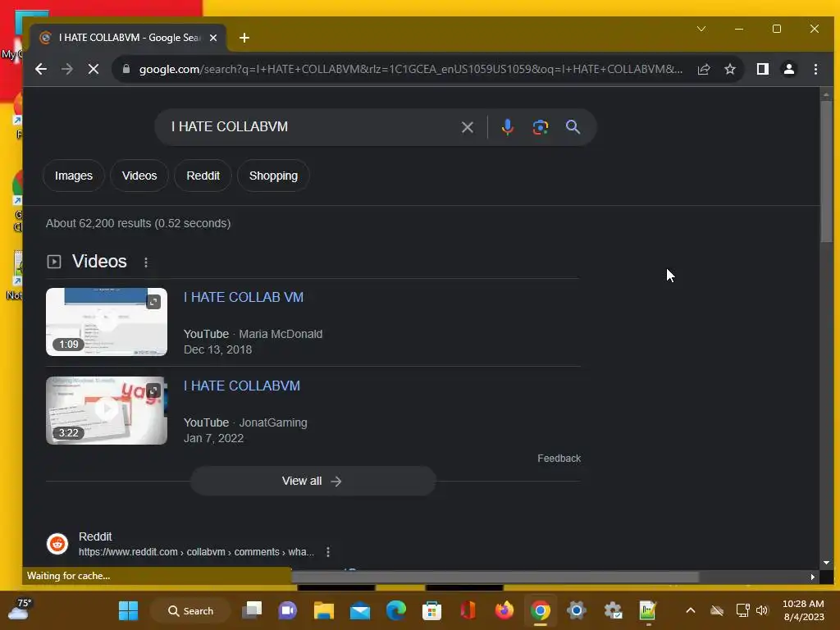Open the Office app in the taskbar

coord(468,610)
